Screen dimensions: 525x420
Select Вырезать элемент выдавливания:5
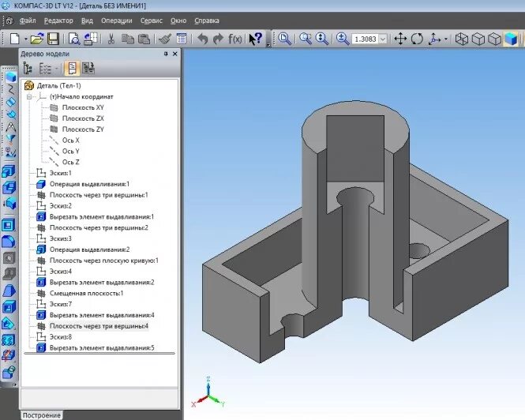(102, 347)
